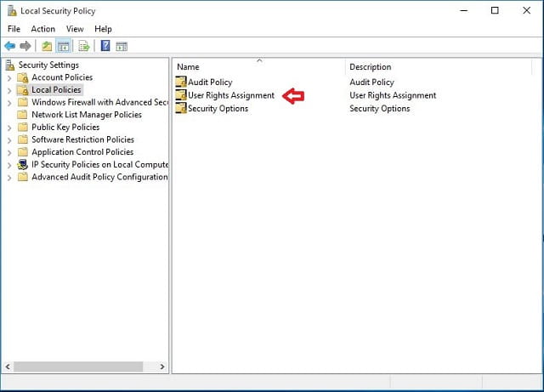Click the Local Security Policy title bar icon
544x392 pixels.
[12, 11]
